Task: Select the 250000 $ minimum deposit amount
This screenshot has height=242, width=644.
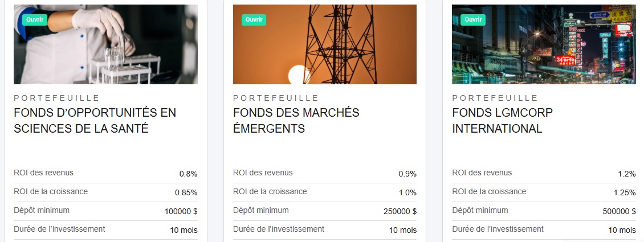Action: coord(400,211)
